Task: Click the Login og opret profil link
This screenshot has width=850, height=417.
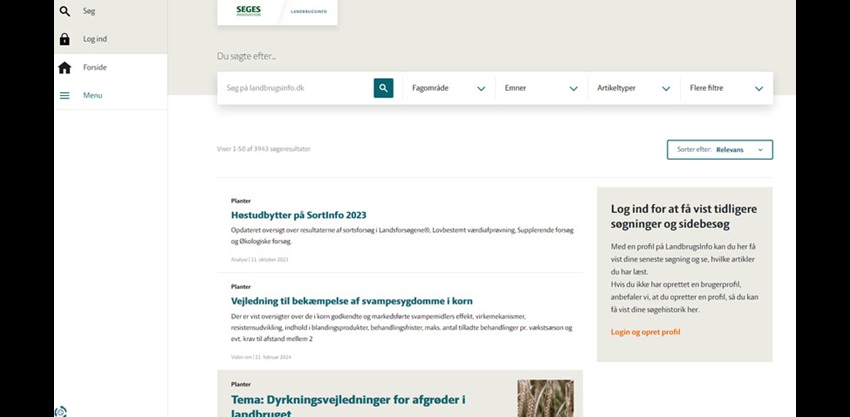Action: 645,332
